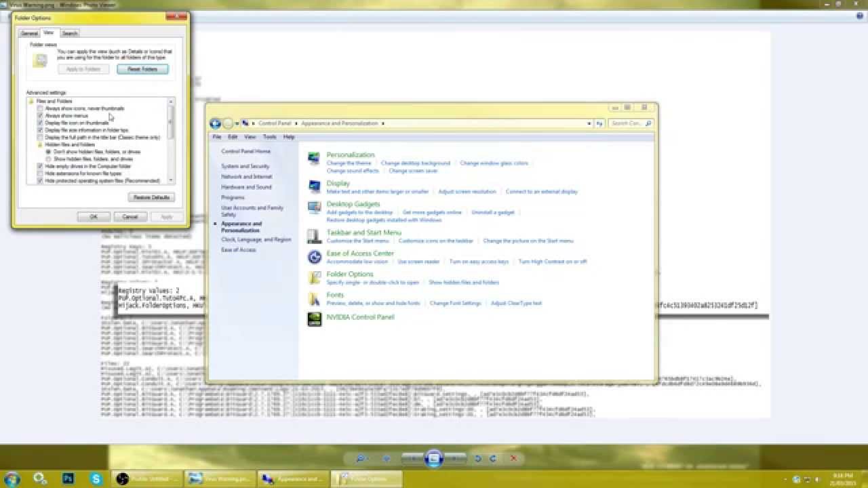Expand the Control Panel breadcrumb arrow
Image resolution: width=868 pixels, height=488 pixels.
pyautogui.click(x=296, y=123)
